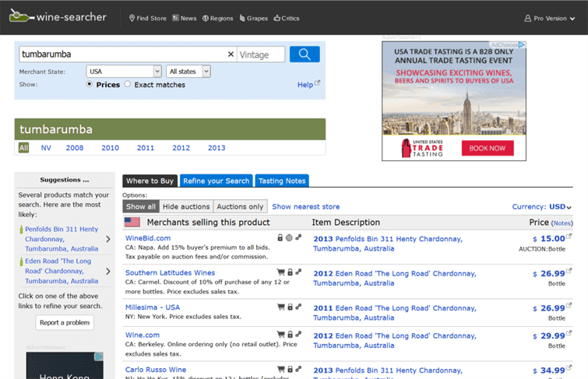Image resolution: width=588 pixels, height=379 pixels.
Task: Select the Hide auctions option
Action: pyautogui.click(x=186, y=206)
